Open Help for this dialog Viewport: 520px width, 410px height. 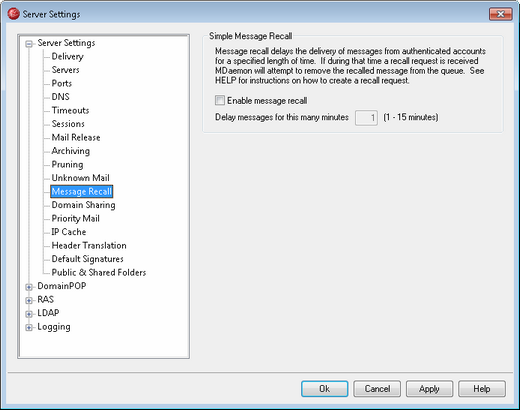[x=482, y=389]
